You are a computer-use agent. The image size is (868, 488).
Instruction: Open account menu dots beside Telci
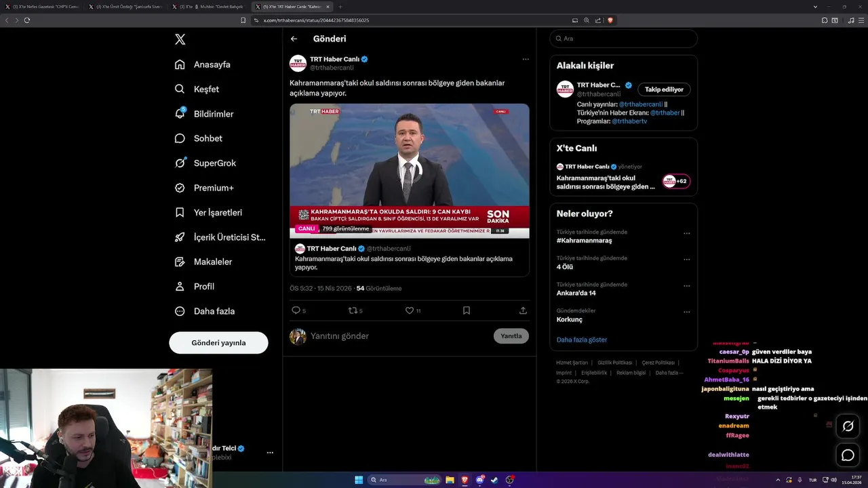(270, 452)
